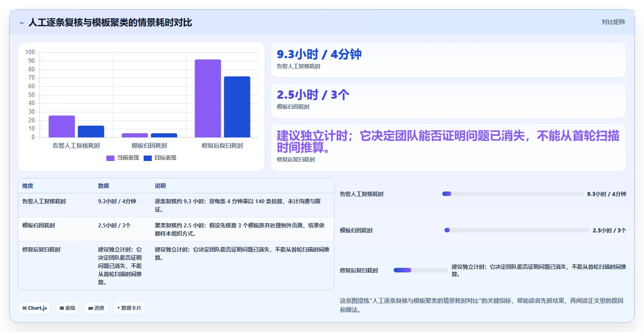Viewport: 644px width, 332px height.
Task: Click the purple bar for 修复后复扫耗时
Action: (x=208, y=98)
